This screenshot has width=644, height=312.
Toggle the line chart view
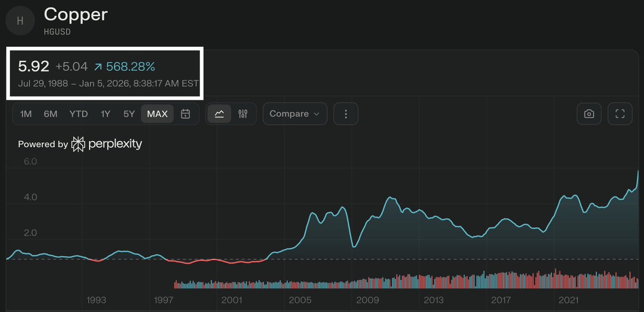click(219, 114)
